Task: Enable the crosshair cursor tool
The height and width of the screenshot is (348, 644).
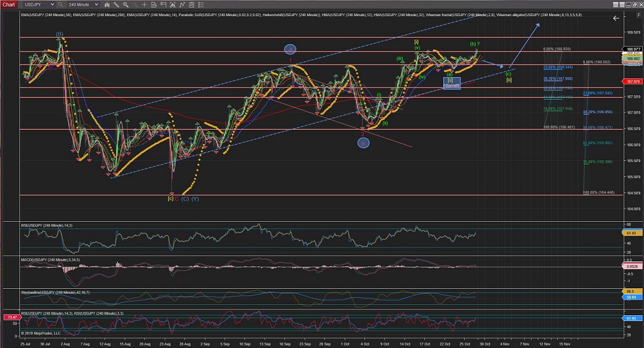Action: 145,4
